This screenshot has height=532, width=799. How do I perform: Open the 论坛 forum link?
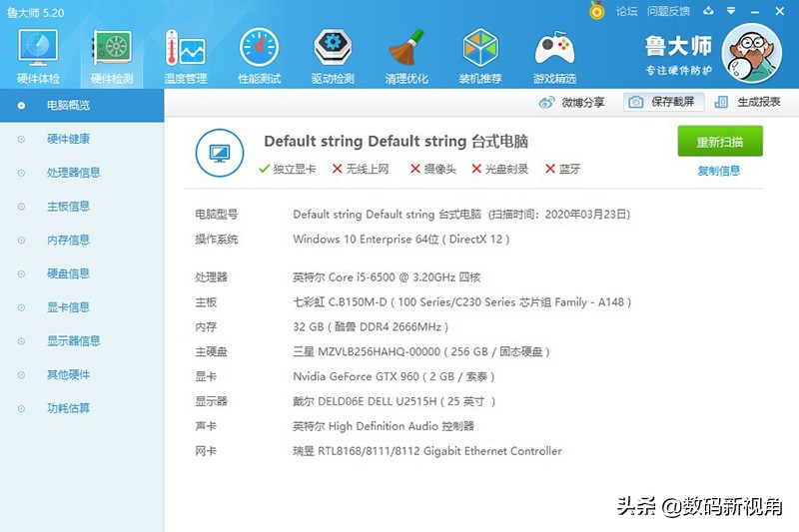[627, 11]
